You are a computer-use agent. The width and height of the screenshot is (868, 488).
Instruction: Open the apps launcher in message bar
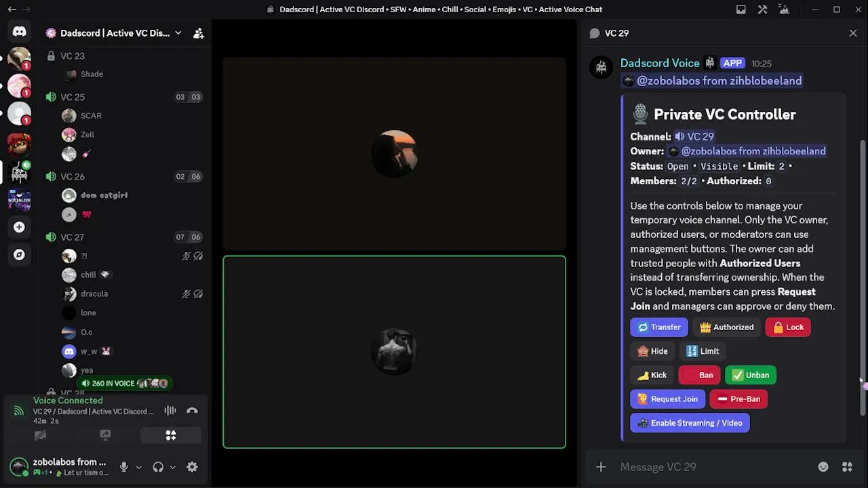coord(847,467)
